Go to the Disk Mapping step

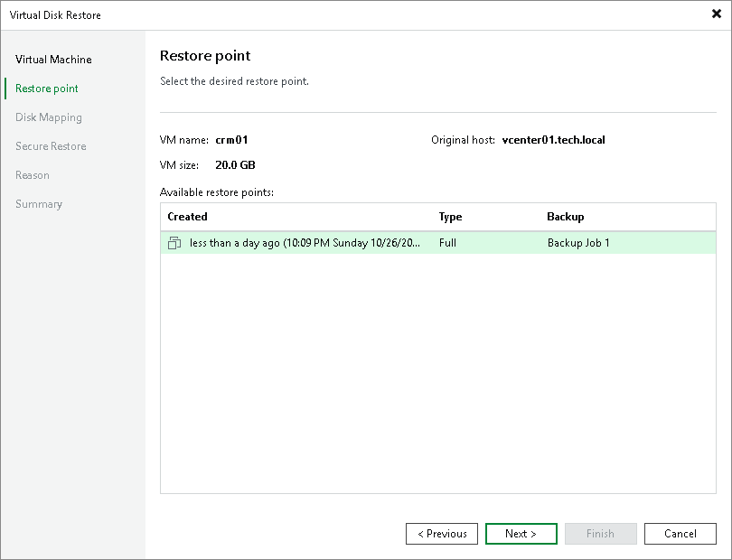tap(48, 117)
